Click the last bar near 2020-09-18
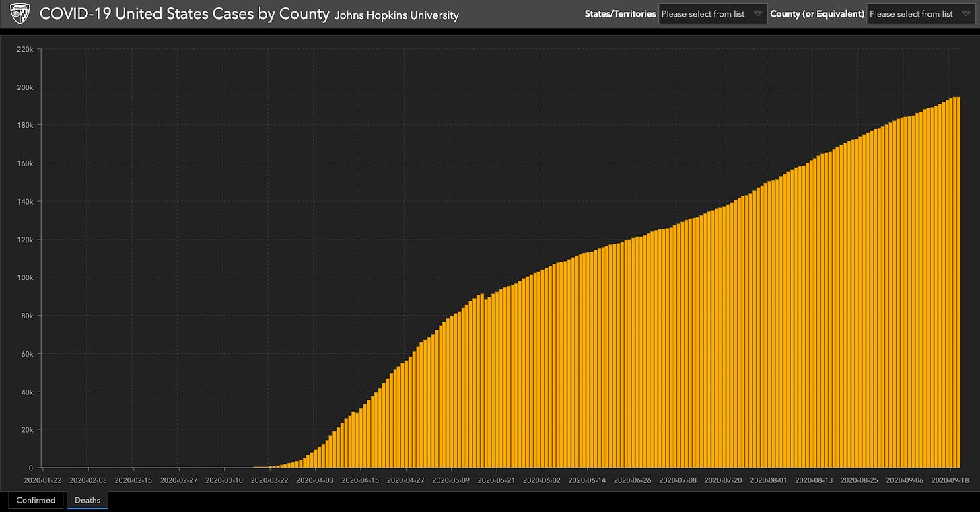The height and width of the screenshot is (512, 980). (x=958, y=283)
